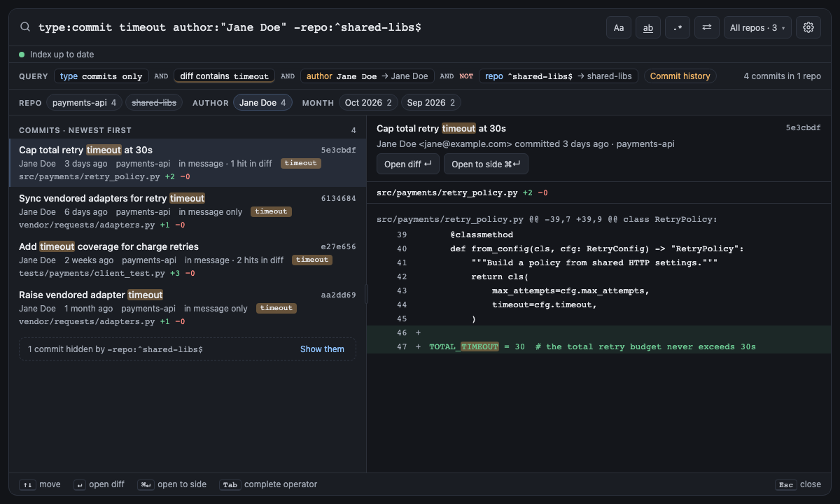840x504 pixels.
Task: Click the diff hunk header @@ -39,7 +39,9
Action: pyautogui.click(x=547, y=219)
